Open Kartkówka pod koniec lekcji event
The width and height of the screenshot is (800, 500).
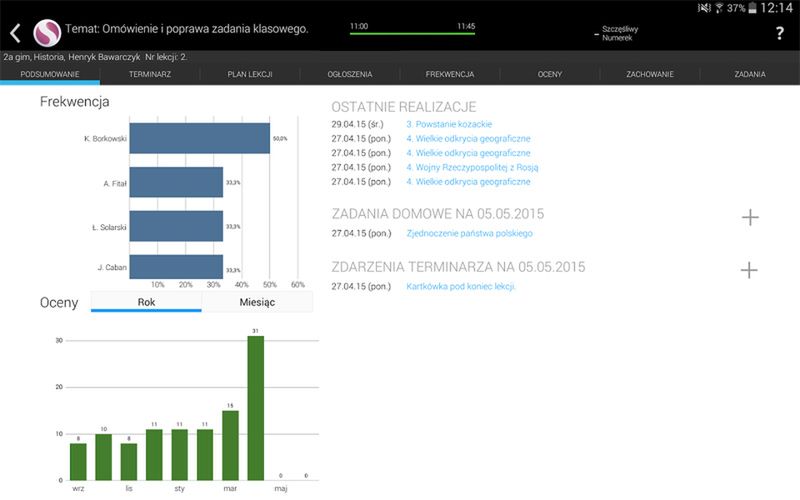(x=461, y=286)
